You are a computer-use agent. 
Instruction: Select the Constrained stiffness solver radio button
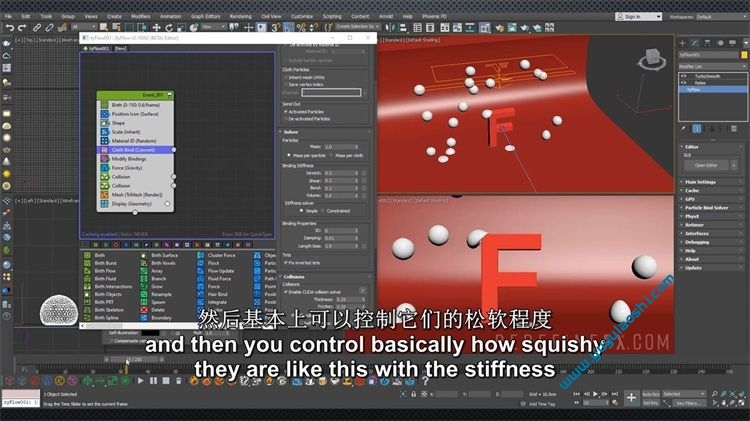click(x=323, y=210)
